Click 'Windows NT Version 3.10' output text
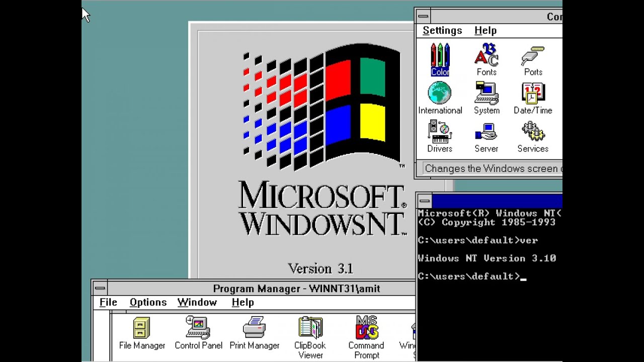 click(487, 258)
